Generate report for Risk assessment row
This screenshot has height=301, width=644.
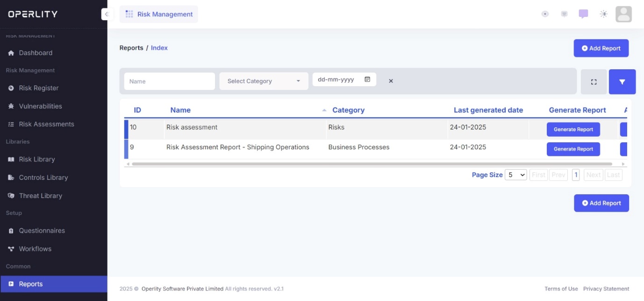(573, 130)
